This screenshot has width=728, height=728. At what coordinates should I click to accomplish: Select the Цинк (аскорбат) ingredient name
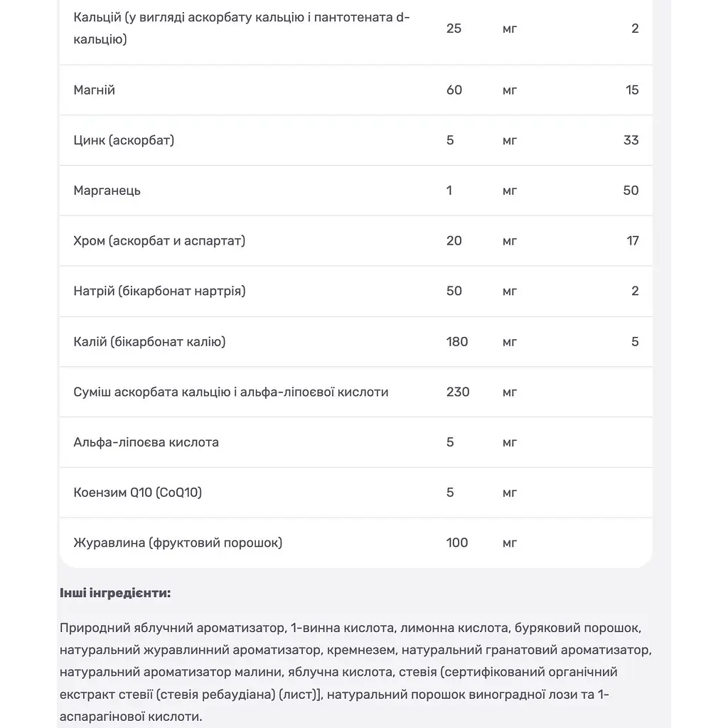point(124,140)
